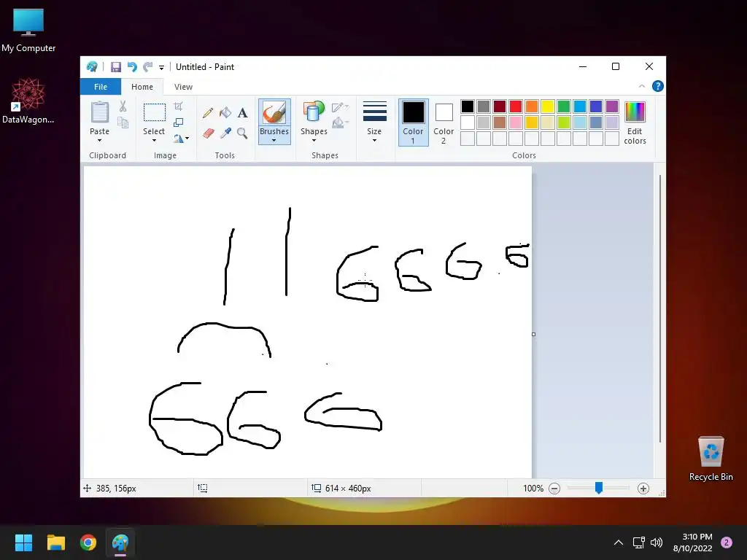
Task: Click the Save icon in title bar
Action: point(116,67)
